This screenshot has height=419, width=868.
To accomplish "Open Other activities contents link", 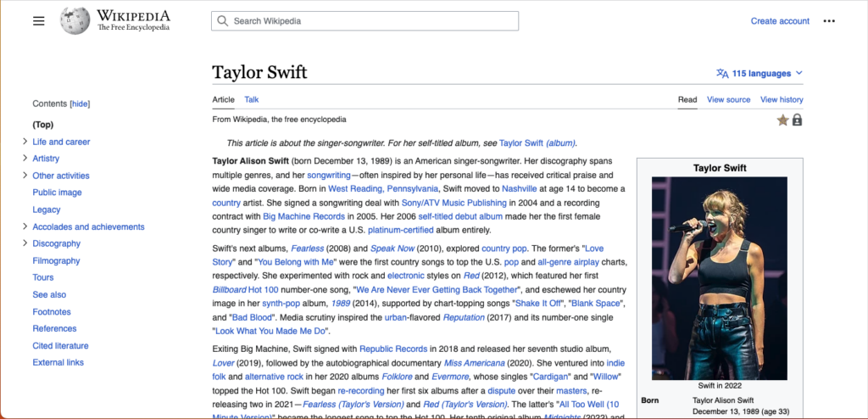I will click(x=61, y=175).
